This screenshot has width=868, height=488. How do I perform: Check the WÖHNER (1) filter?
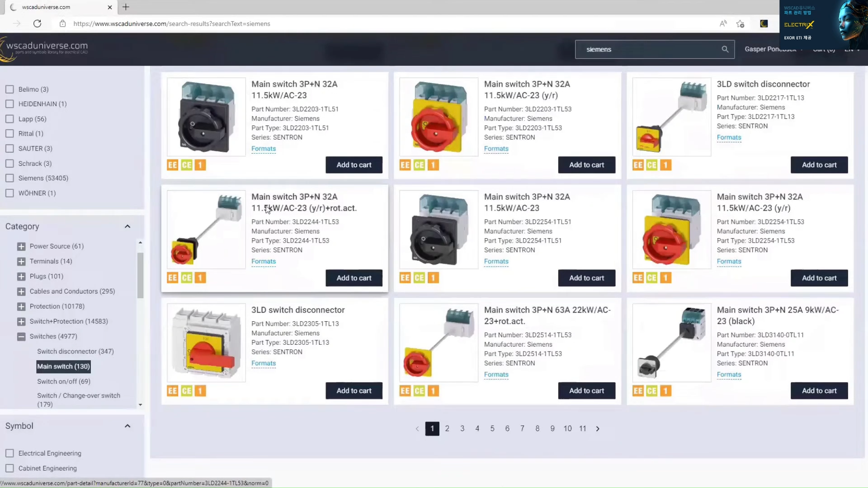9,193
